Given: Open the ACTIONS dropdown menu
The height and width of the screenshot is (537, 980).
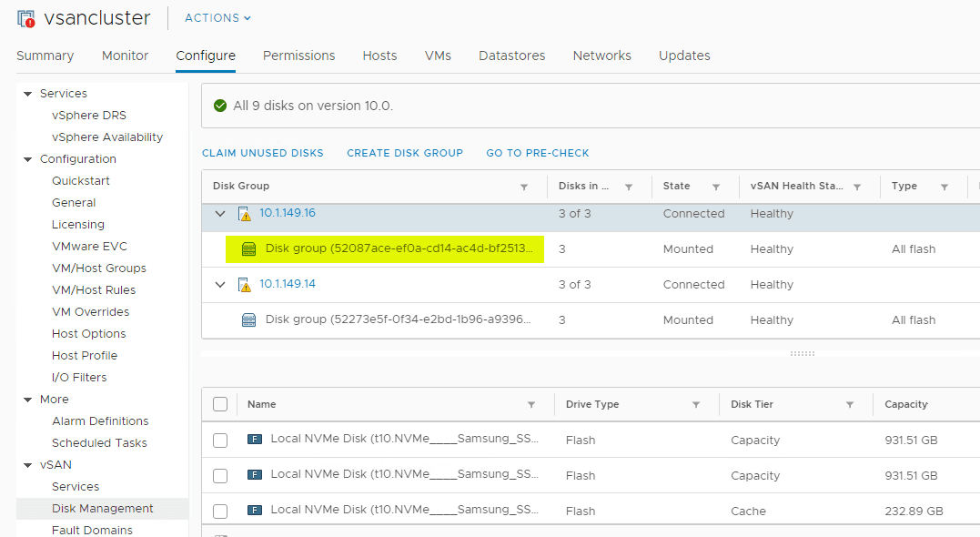Looking at the screenshot, I should click(x=217, y=18).
